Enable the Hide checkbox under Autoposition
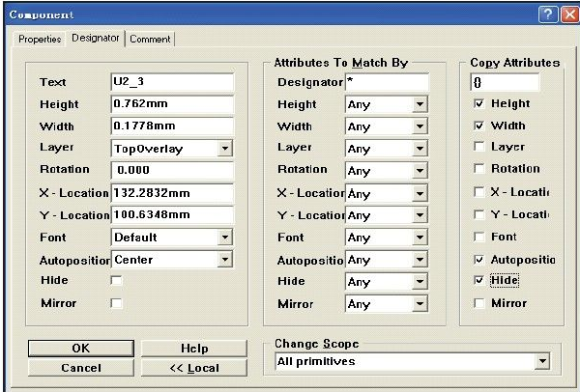Image resolution: width=580 pixels, height=392 pixels. click(117, 281)
